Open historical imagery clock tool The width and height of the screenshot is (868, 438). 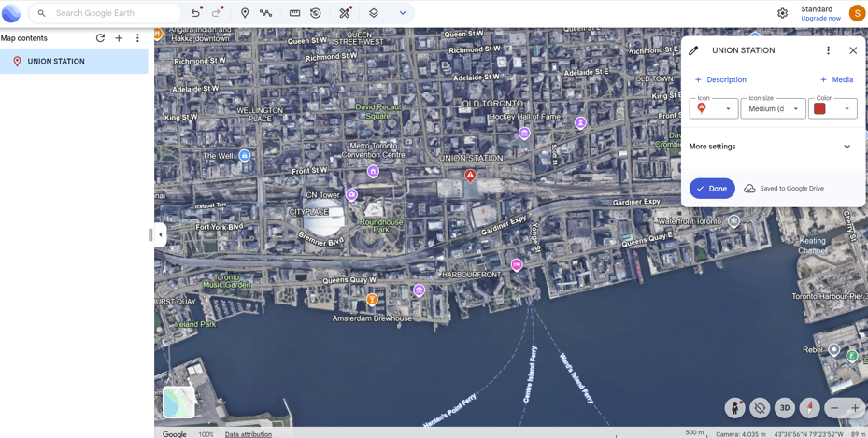(316, 13)
